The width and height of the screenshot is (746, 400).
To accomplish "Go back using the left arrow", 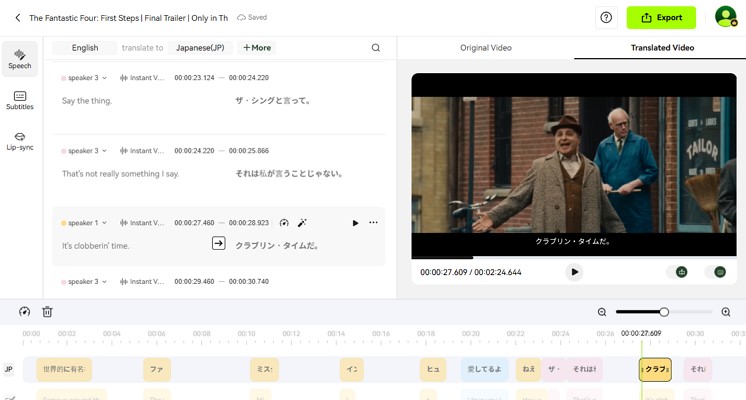I will [x=18, y=18].
